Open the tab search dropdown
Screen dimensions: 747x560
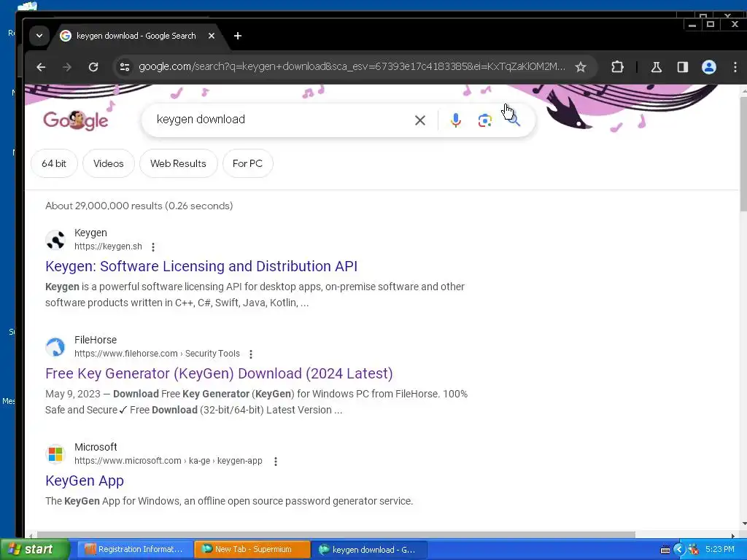(39, 36)
